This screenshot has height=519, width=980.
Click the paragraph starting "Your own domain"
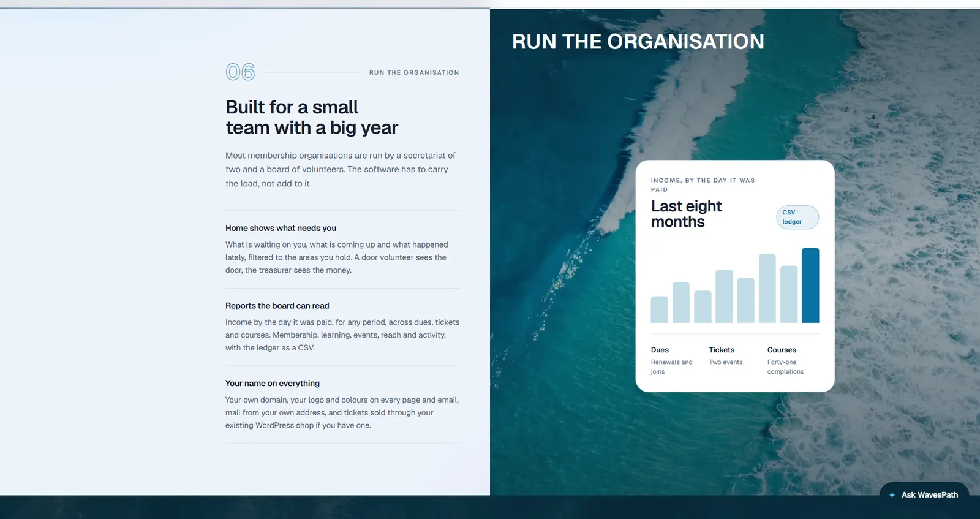tap(342, 412)
